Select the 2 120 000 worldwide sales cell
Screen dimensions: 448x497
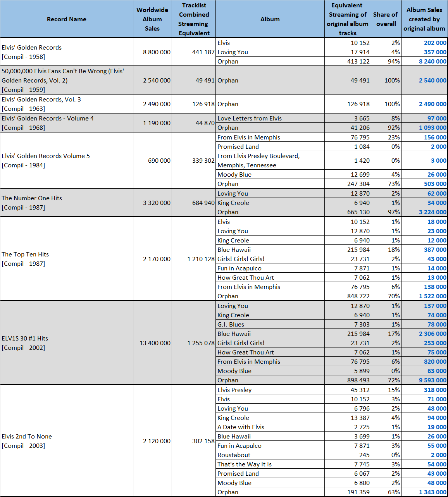pyautogui.click(x=152, y=441)
